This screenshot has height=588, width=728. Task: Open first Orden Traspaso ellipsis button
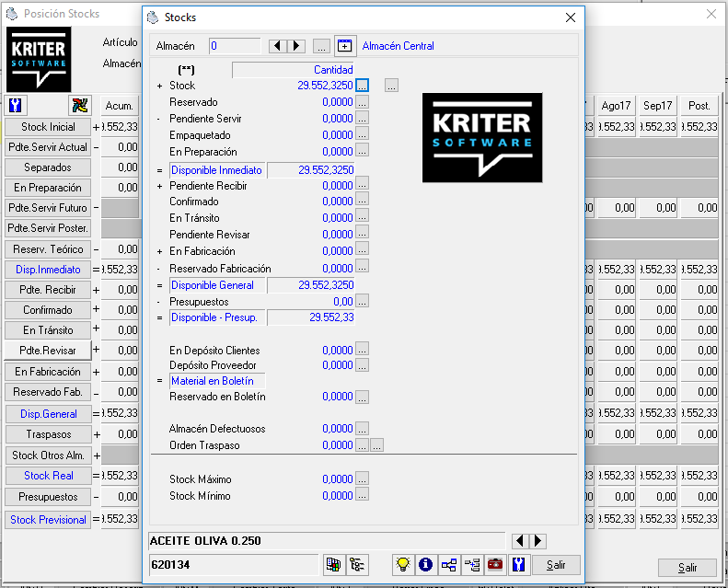pyautogui.click(x=362, y=445)
